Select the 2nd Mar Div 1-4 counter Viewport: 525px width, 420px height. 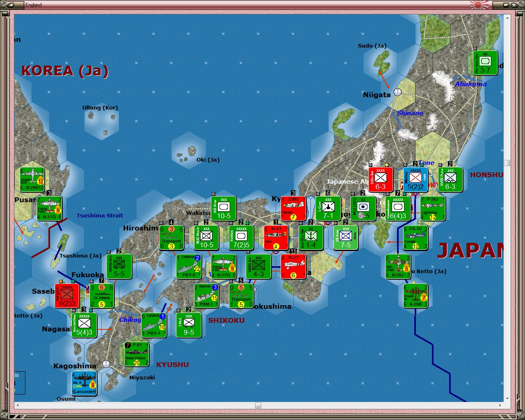click(311, 237)
